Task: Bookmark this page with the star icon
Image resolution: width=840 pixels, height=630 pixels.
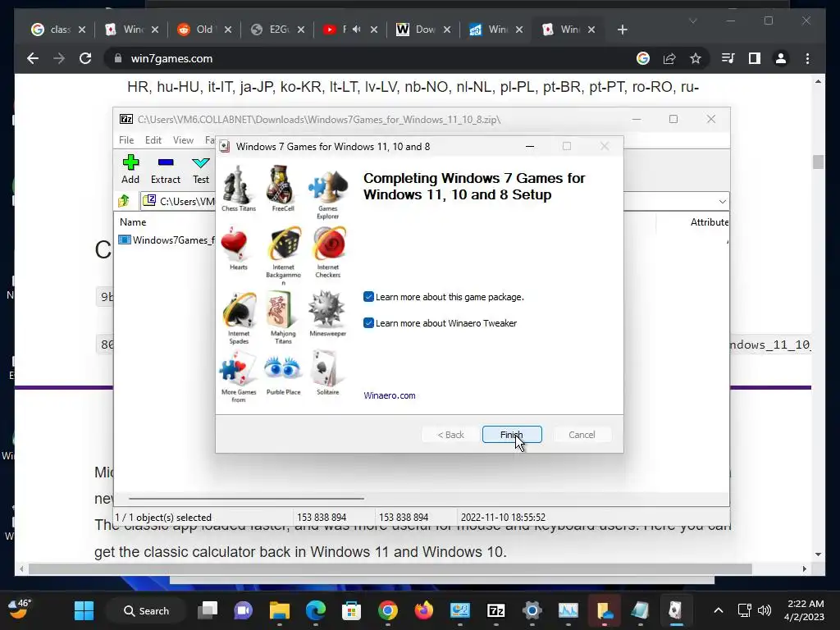Action: pyautogui.click(x=696, y=58)
